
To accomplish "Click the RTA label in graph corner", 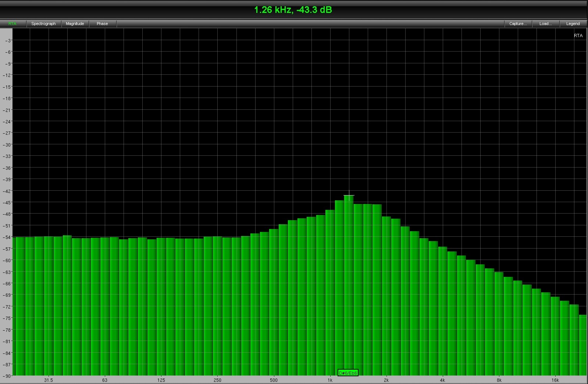I will (578, 36).
